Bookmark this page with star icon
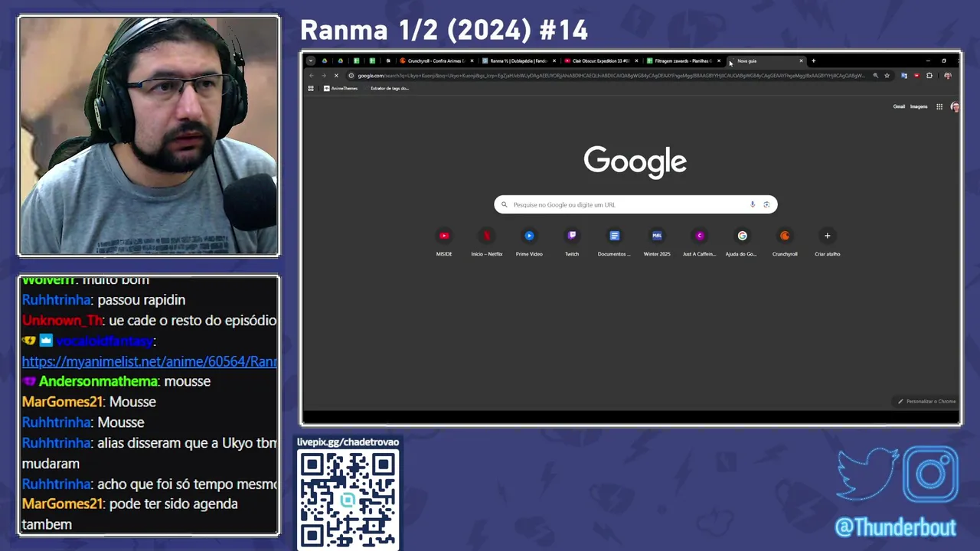980x551 pixels. pos(887,76)
